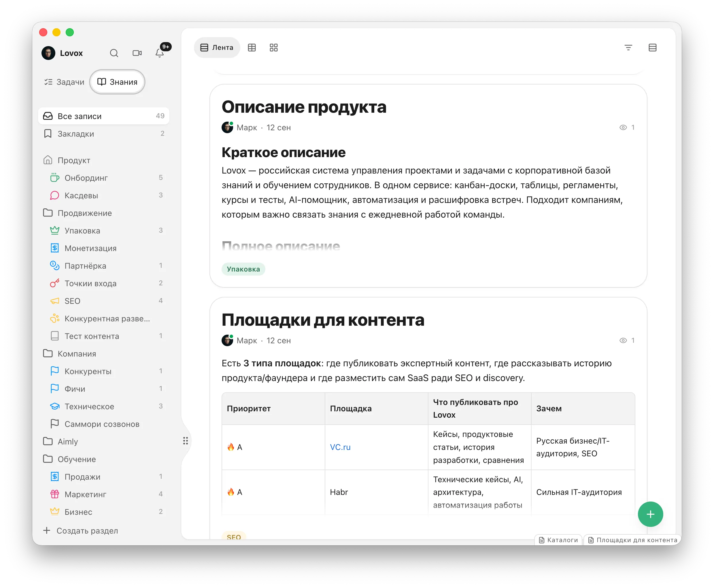Viewport: 714px width, 588px height.
Task: Expand the Aimly folder
Action: click(x=103, y=442)
